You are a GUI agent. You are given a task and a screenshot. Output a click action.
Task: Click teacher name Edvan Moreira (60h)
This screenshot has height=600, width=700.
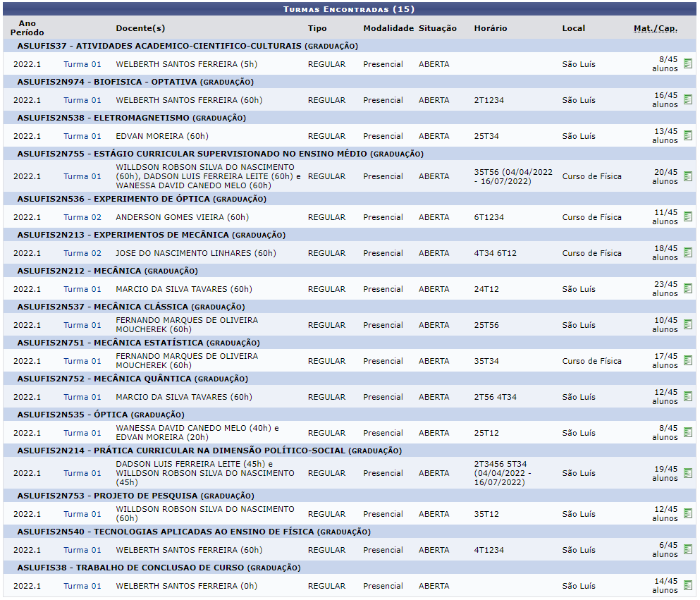click(161, 136)
